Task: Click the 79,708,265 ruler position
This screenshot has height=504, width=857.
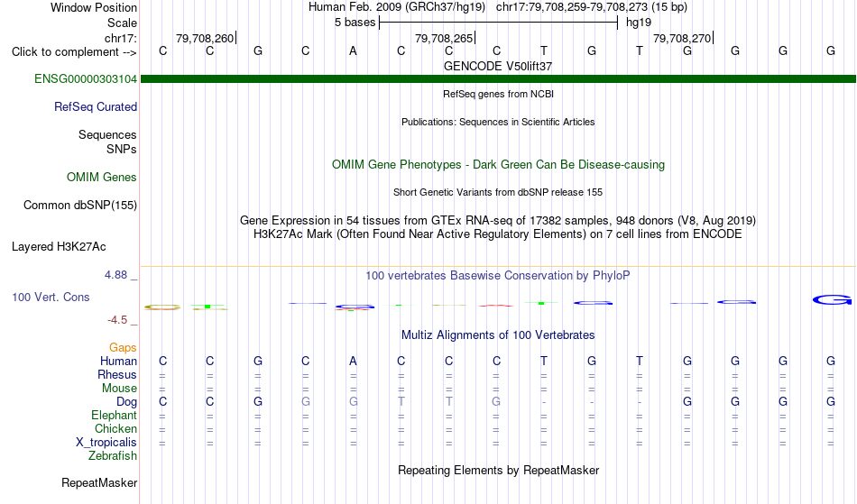Action: [x=444, y=38]
